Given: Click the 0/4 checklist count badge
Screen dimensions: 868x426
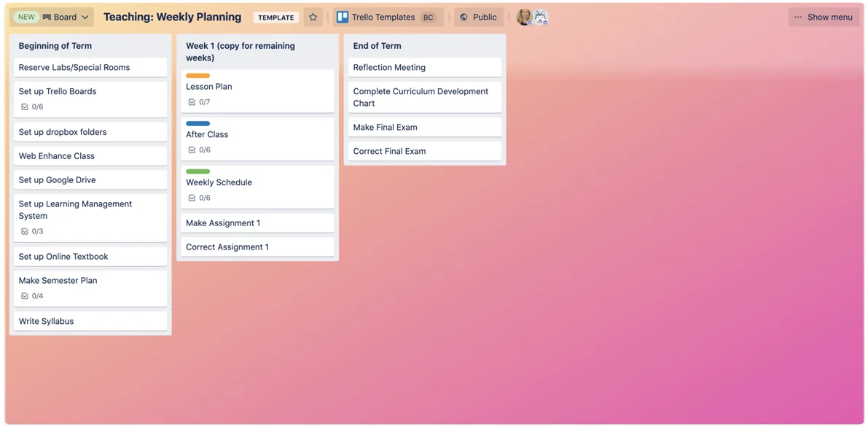Looking at the screenshot, I should click(x=38, y=296).
